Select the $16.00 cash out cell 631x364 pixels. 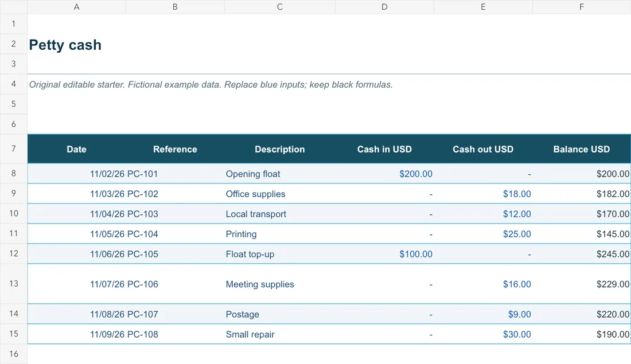coord(483,284)
